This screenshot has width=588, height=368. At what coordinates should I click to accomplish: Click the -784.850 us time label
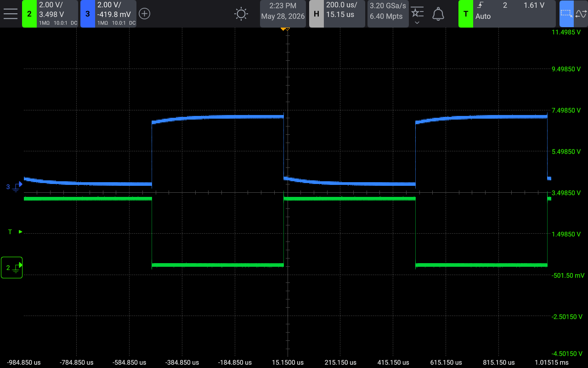[x=76, y=362]
